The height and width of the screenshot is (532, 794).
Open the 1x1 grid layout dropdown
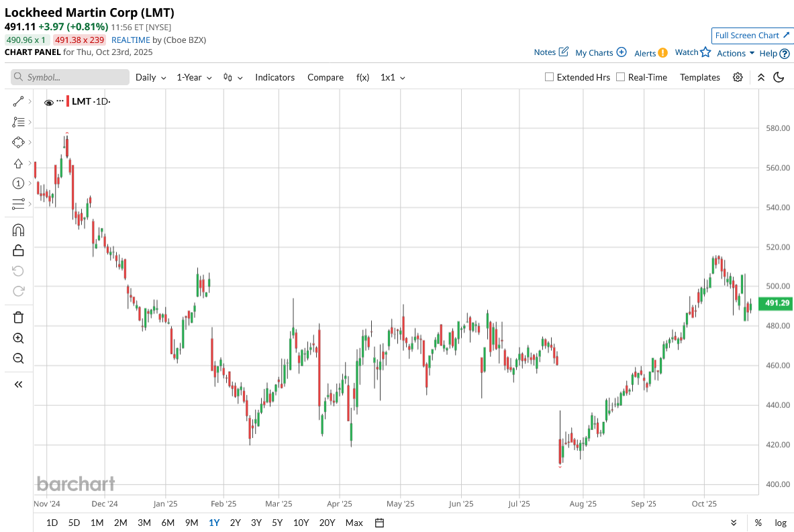[x=393, y=77]
